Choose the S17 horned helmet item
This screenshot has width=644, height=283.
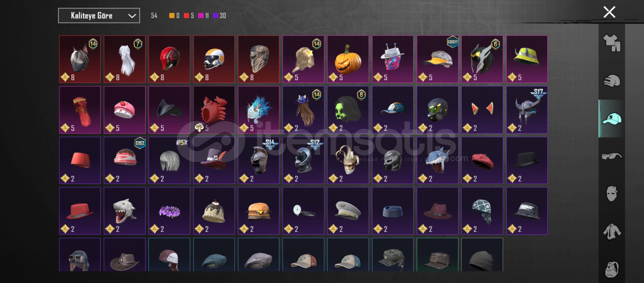(527, 110)
